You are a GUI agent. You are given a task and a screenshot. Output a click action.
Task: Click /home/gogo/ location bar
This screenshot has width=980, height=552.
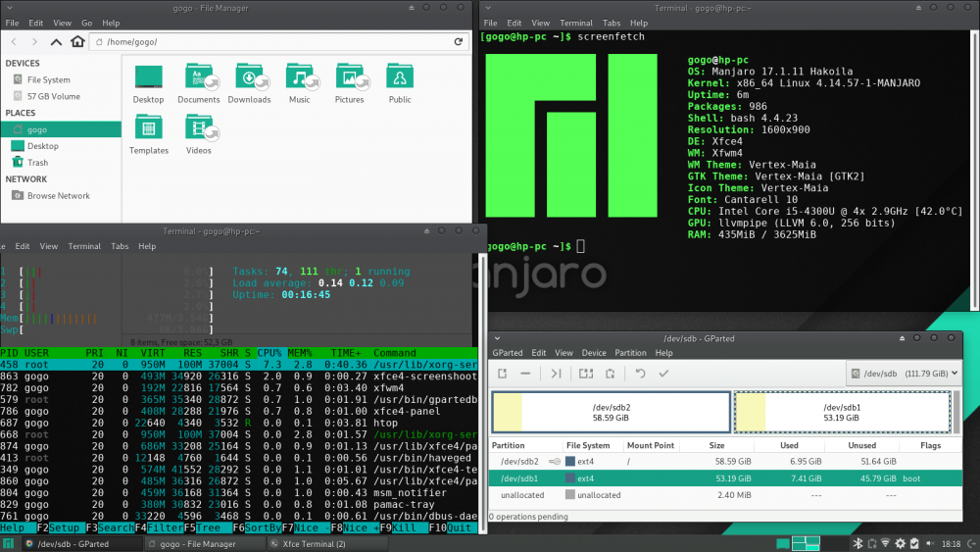pos(280,42)
